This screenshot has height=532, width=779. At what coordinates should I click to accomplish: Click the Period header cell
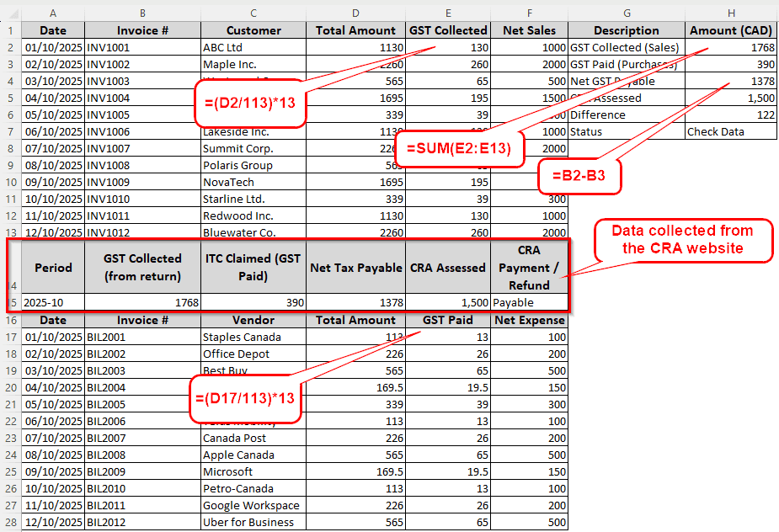pyautogui.click(x=53, y=268)
